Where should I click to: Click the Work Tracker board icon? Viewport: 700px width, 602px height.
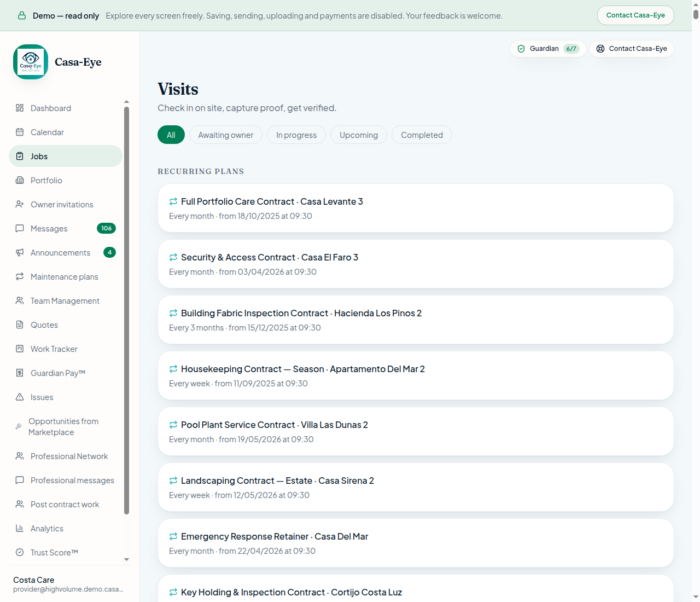coord(20,349)
